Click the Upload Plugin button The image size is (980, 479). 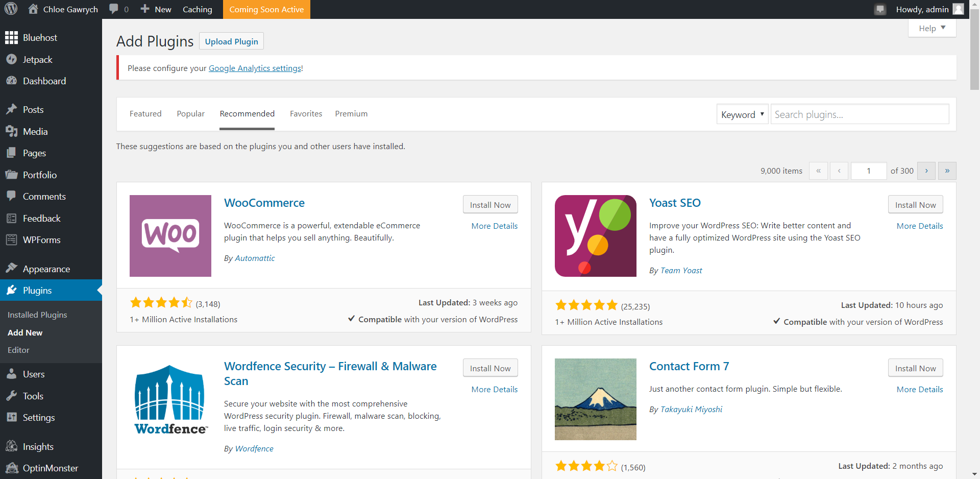(232, 41)
